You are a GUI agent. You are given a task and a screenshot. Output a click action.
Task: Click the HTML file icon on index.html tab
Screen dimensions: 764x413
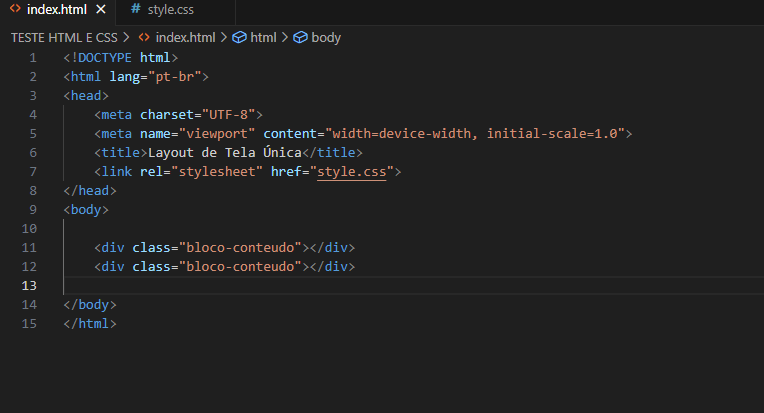click(x=15, y=9)
